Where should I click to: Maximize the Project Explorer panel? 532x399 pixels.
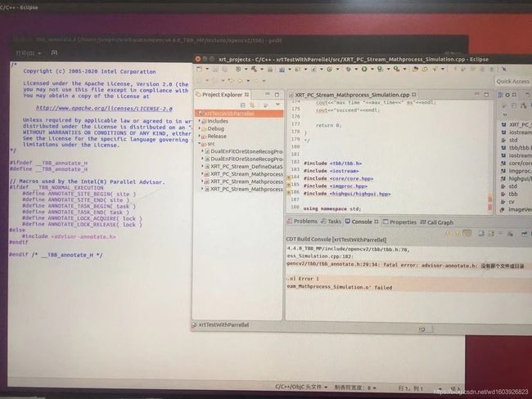pos(277,94)
